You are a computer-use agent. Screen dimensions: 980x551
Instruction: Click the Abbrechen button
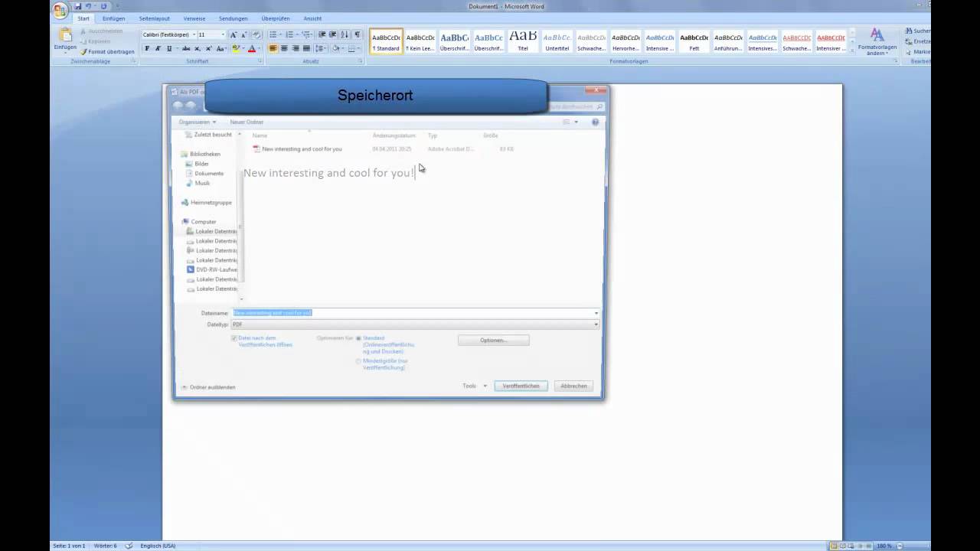pos(573,386)
